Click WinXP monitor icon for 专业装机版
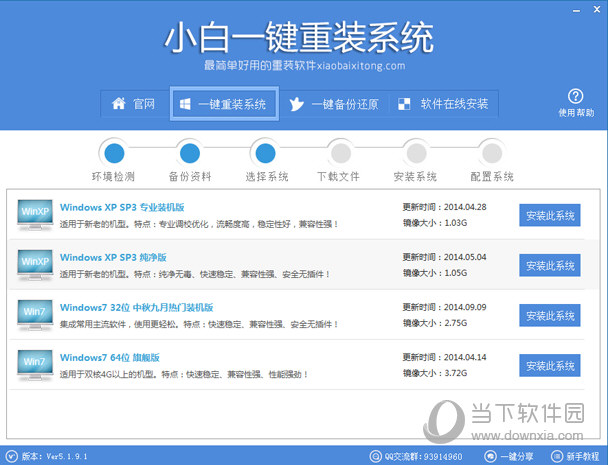 point(35,214)
